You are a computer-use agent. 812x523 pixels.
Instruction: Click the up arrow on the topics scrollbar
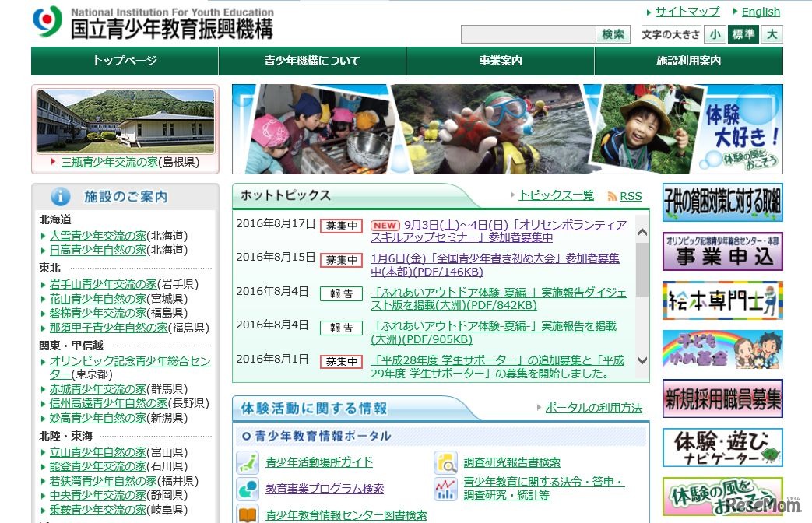tap(642, 231)
